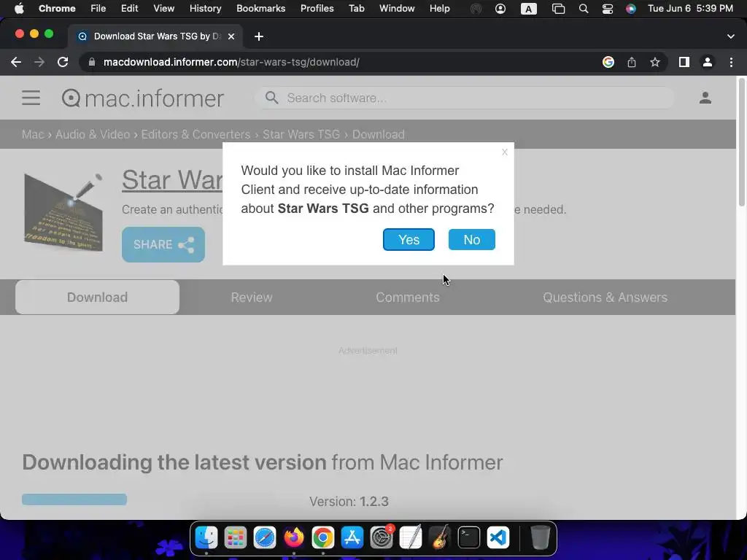
Task: Click the mac.informer logo
Action: point(142,98)
